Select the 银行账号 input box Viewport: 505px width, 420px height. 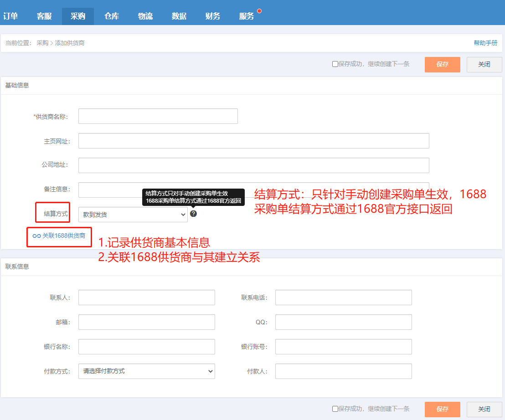tap(343, 347)
